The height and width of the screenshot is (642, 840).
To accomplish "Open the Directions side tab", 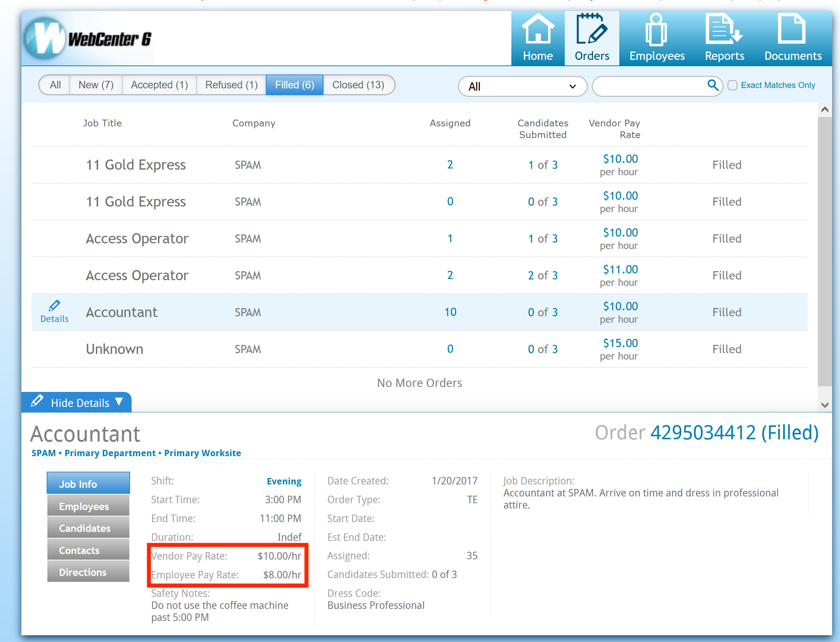I will coord(88,572).
